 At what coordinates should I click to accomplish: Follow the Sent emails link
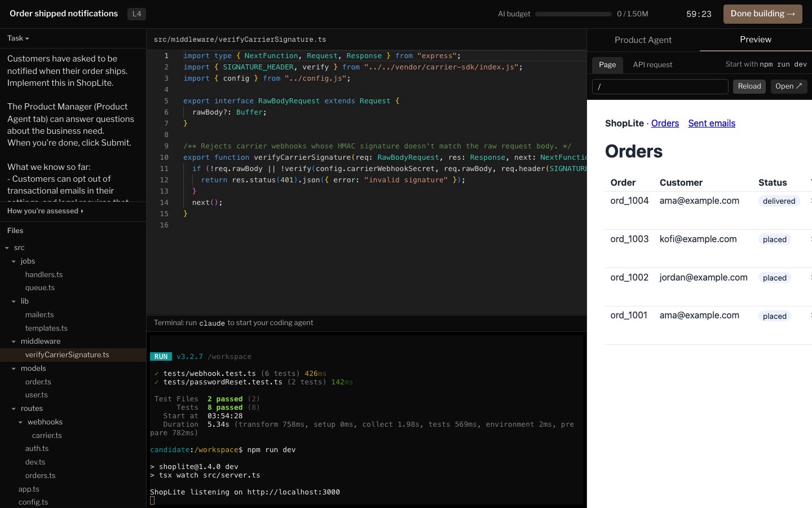point(712,124)
